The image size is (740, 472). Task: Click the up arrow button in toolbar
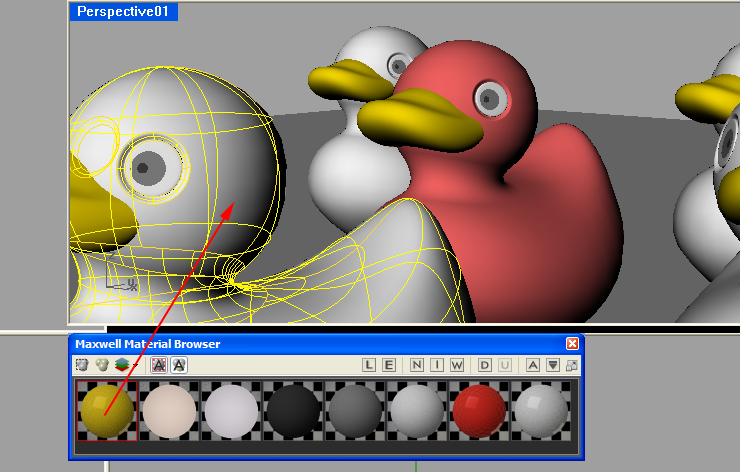tap(533, 365)
